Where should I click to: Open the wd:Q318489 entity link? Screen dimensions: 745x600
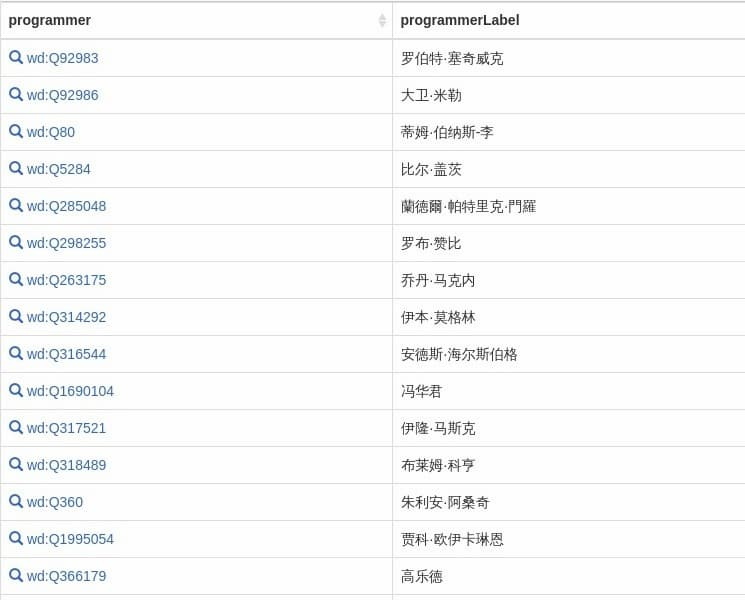(67, 465)
